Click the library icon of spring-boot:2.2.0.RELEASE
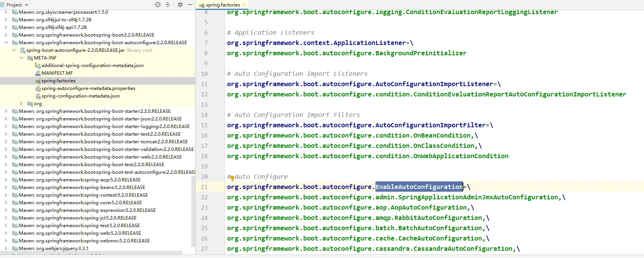The image size is (644, 258). coord(15,35)
